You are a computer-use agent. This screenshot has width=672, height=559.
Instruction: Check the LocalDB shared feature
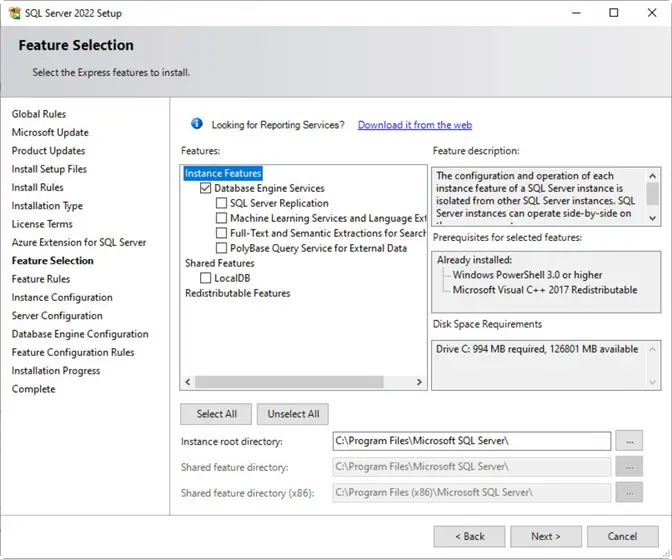206,278
